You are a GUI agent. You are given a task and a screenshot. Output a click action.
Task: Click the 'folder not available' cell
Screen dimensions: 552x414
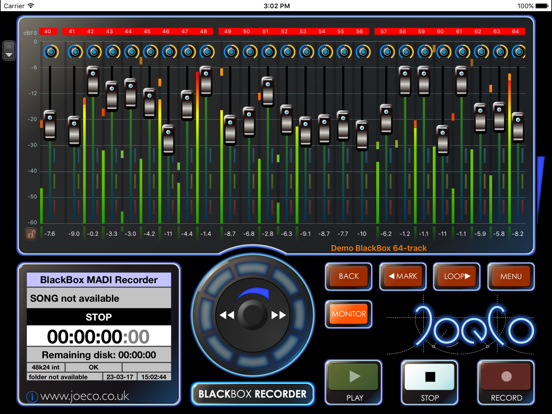(64, 377)
